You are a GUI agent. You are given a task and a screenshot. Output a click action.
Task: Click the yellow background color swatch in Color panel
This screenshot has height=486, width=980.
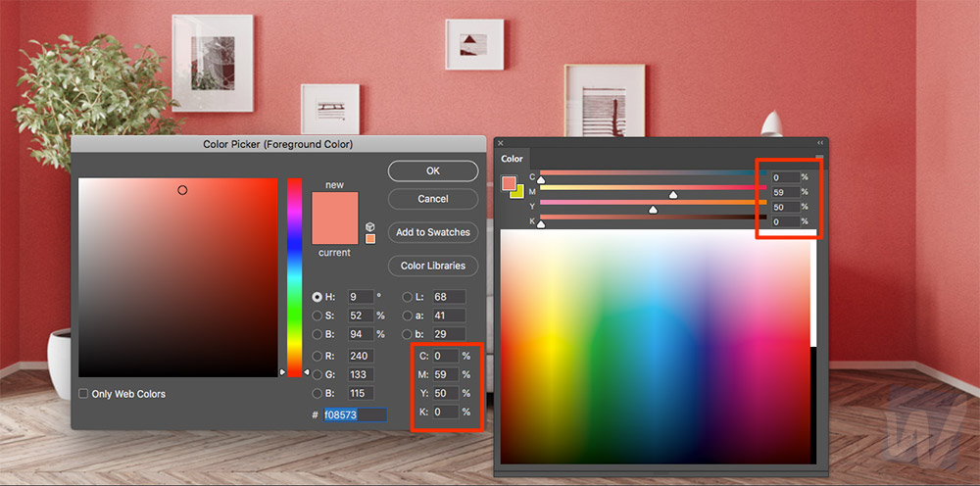[x=516, y=192]
